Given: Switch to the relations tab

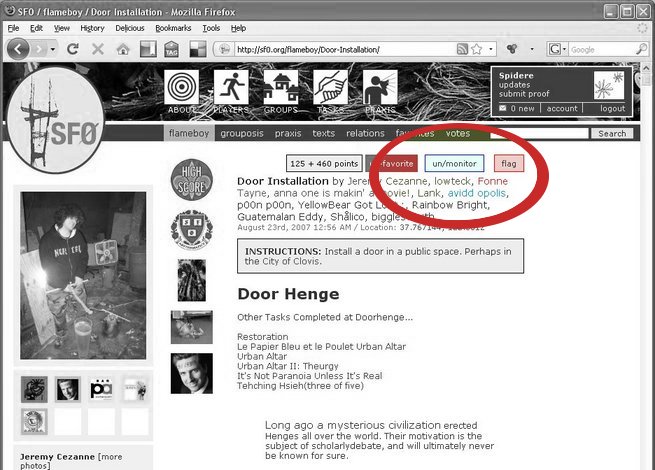Looking at the screenshot, I should 365,133.
